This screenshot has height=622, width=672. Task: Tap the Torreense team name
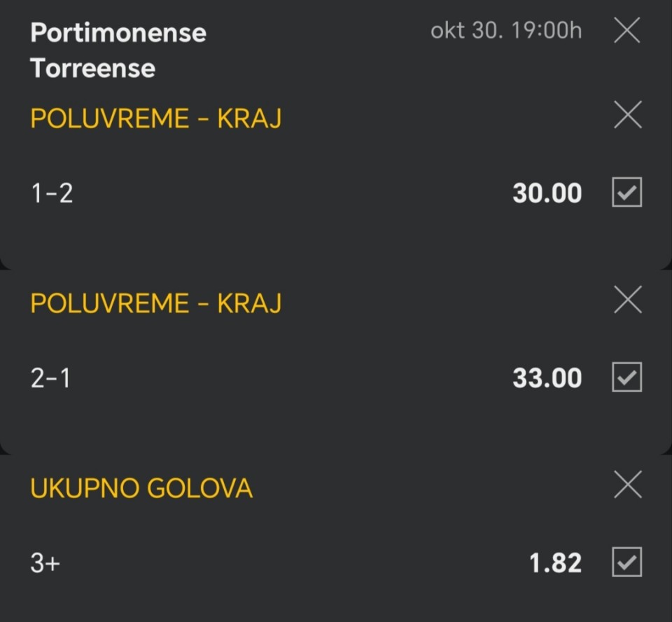point(92,69)
